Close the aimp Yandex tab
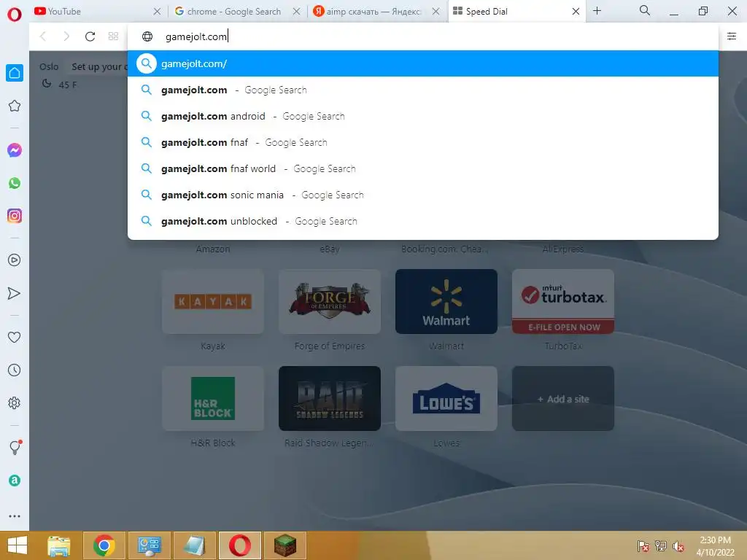 tap(436, 11)
